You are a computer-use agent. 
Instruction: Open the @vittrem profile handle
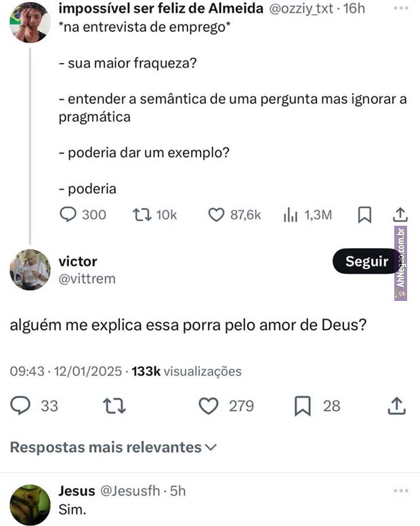[x=87, y=279]
